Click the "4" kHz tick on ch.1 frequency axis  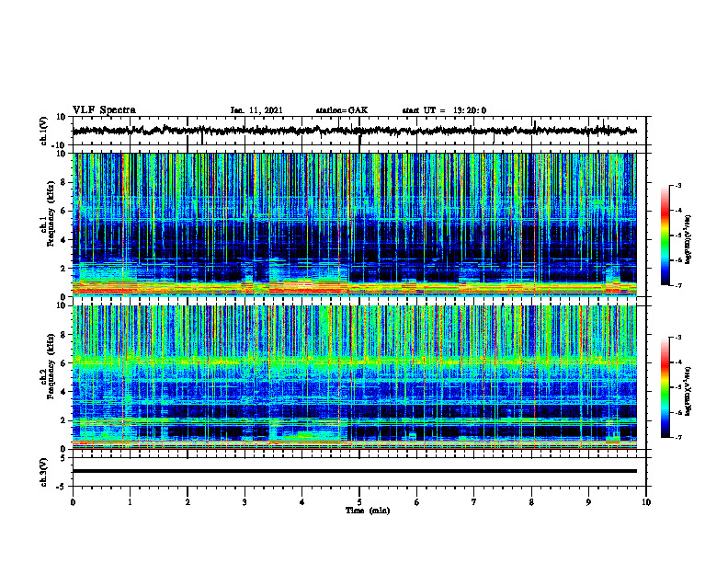pyautogui.click(x=63, y=240)
